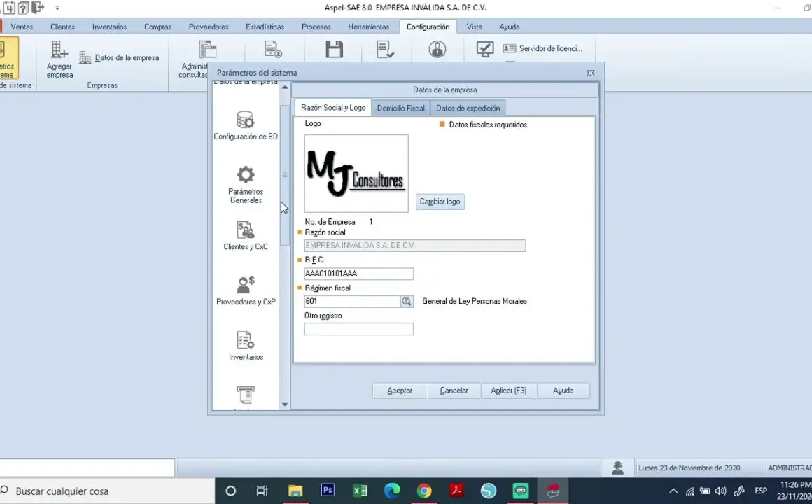
Task: Open Google Chrome from taskbar
Action: tap(424, 491)
